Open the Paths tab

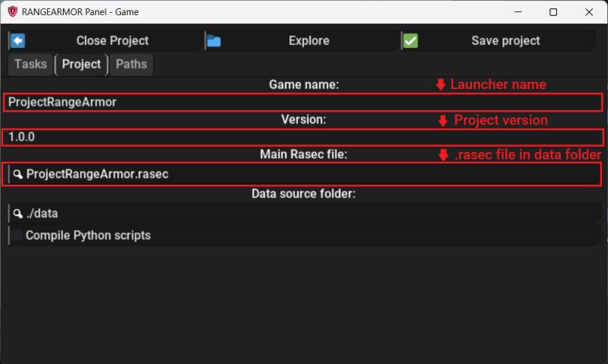131,64
